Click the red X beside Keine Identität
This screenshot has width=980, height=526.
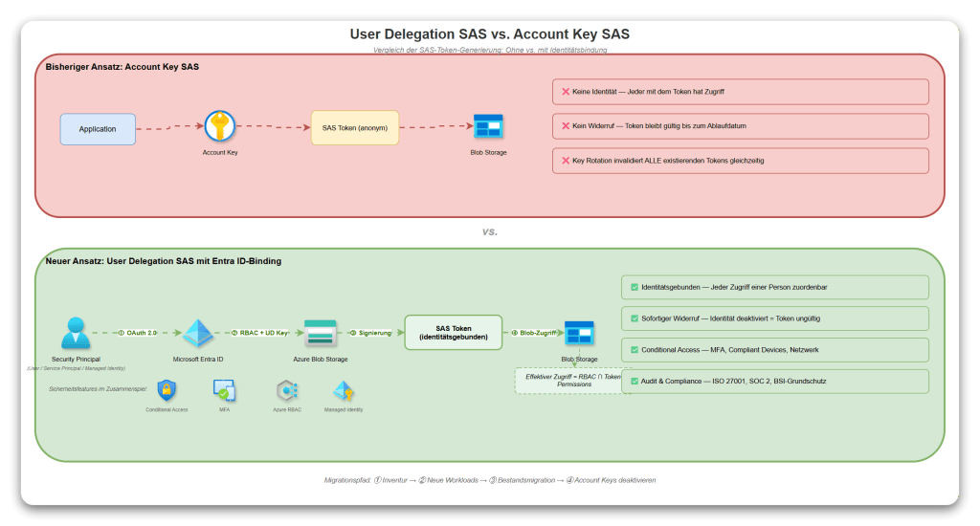pyautogui.click(x=566, y=92)
